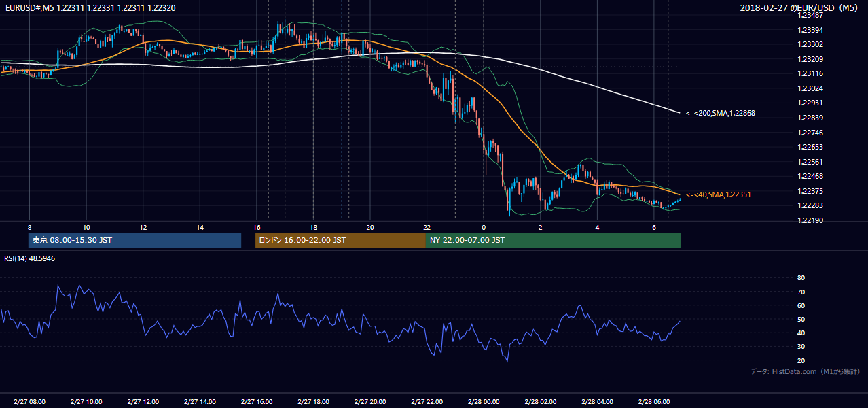Click the 2/27 10:00 date label
The height and width of the screenshot is (408, 868).
(x=86, y=401)
